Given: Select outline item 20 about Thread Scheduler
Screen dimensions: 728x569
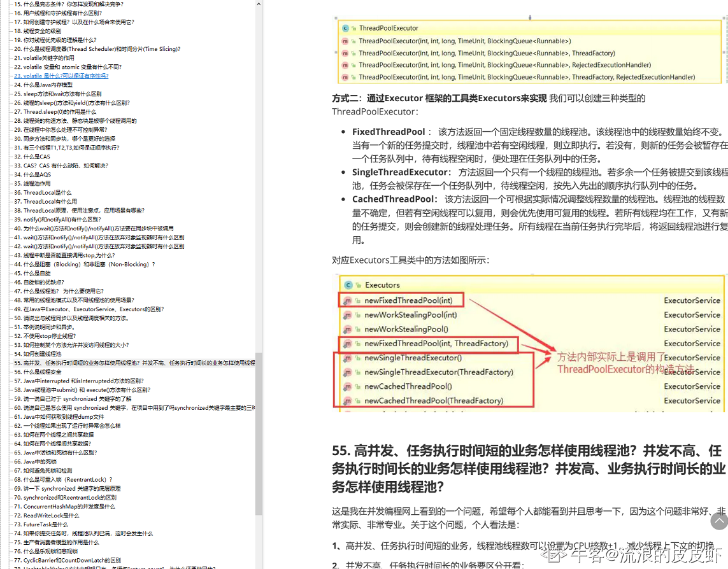Looking at the screenshot, I should pos(97,49).
